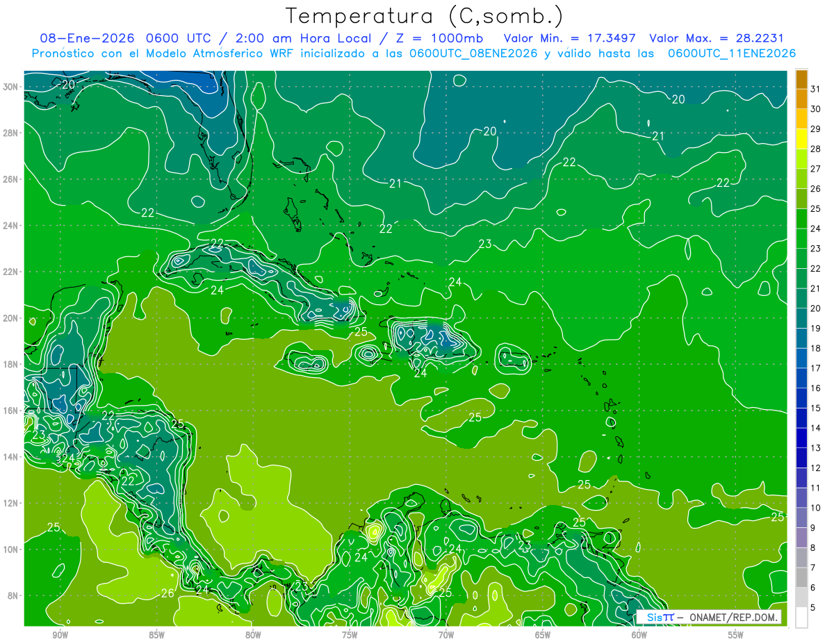Click the '65W' longitude axis label
The width and height of the screenshot is (834, 644).
tap(543, 636)
